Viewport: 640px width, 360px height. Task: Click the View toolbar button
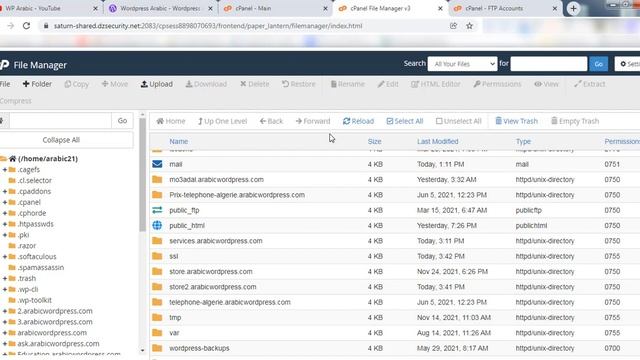click(546, 84)
